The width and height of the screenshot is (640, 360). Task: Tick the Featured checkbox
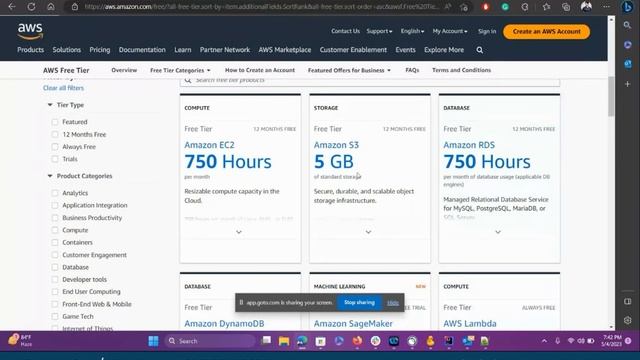click(x=55, y=122)
